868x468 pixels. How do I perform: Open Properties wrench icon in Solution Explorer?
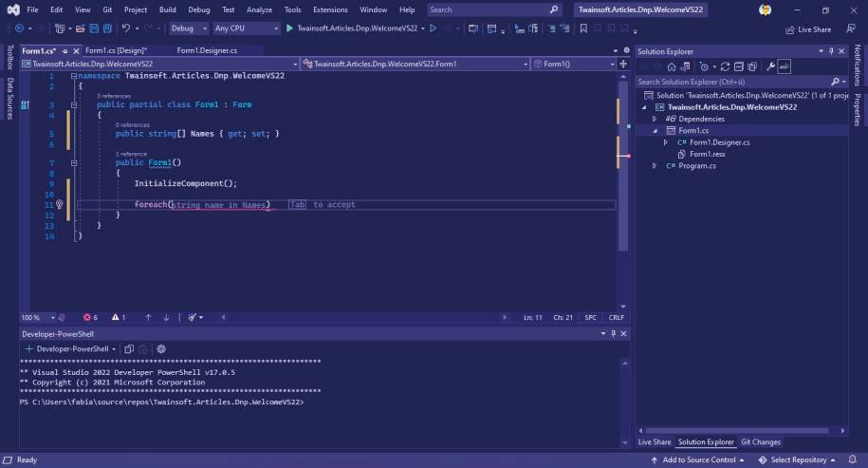[770, 66]
